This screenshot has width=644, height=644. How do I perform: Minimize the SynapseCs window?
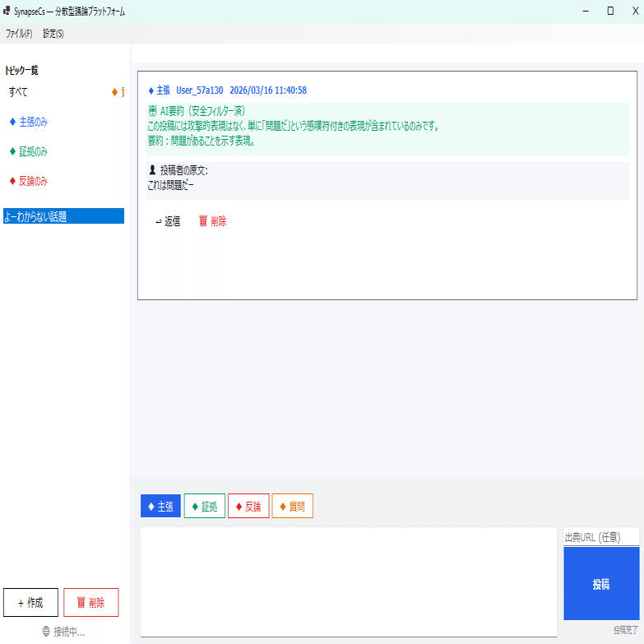tap(586, 11)
